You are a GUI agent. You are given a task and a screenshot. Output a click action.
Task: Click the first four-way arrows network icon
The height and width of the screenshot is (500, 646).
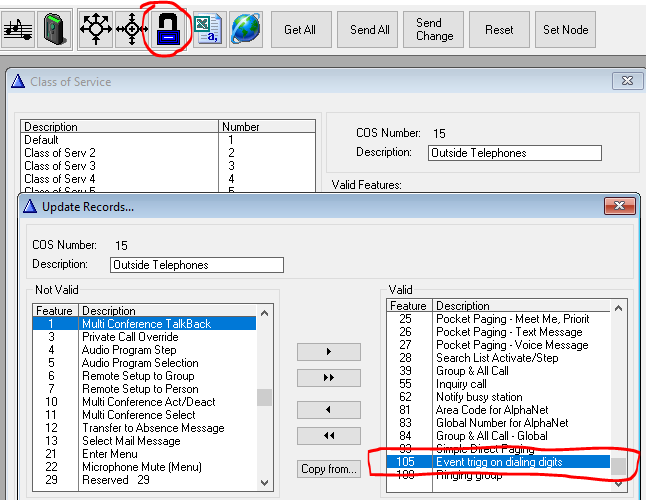(95, 29)
